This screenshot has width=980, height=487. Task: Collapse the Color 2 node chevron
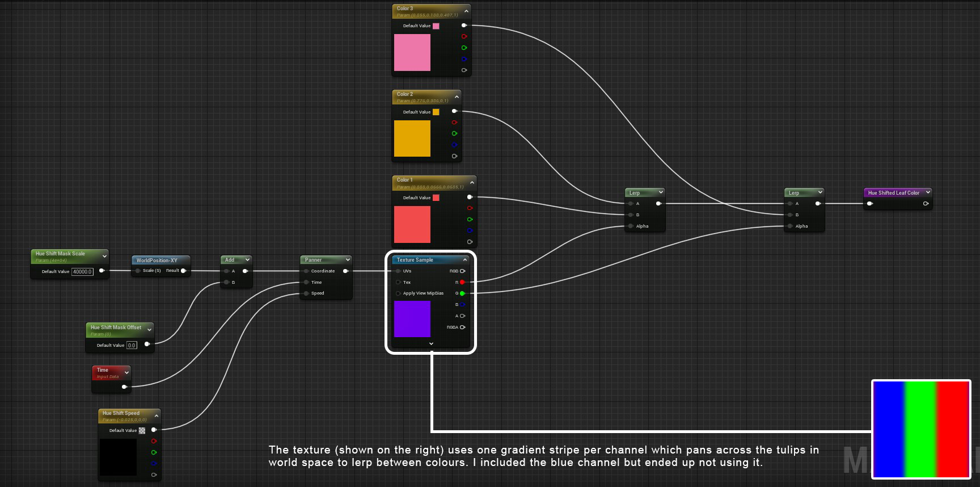457,97
